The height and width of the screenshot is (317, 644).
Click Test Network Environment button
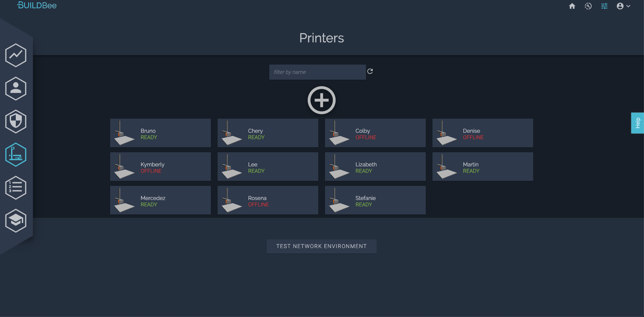pyautogui.click(x=322, y=246)
